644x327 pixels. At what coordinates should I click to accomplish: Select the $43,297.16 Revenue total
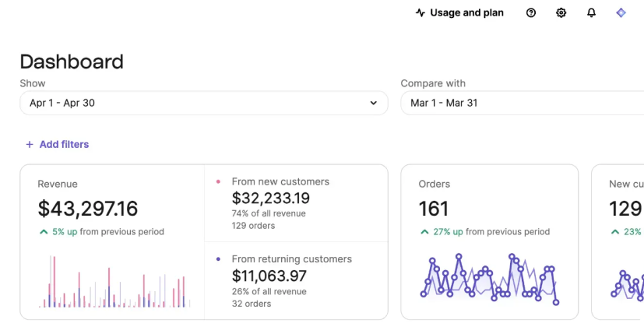(88, 209)
